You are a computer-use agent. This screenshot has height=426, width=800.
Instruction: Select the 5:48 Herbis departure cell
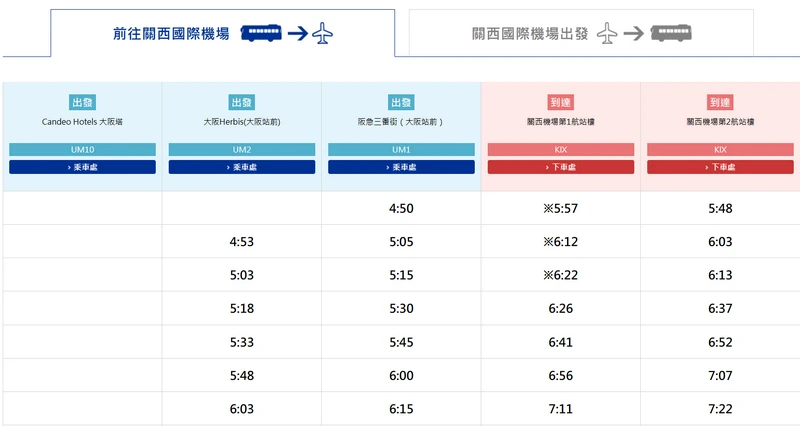[x=242, y=375]
